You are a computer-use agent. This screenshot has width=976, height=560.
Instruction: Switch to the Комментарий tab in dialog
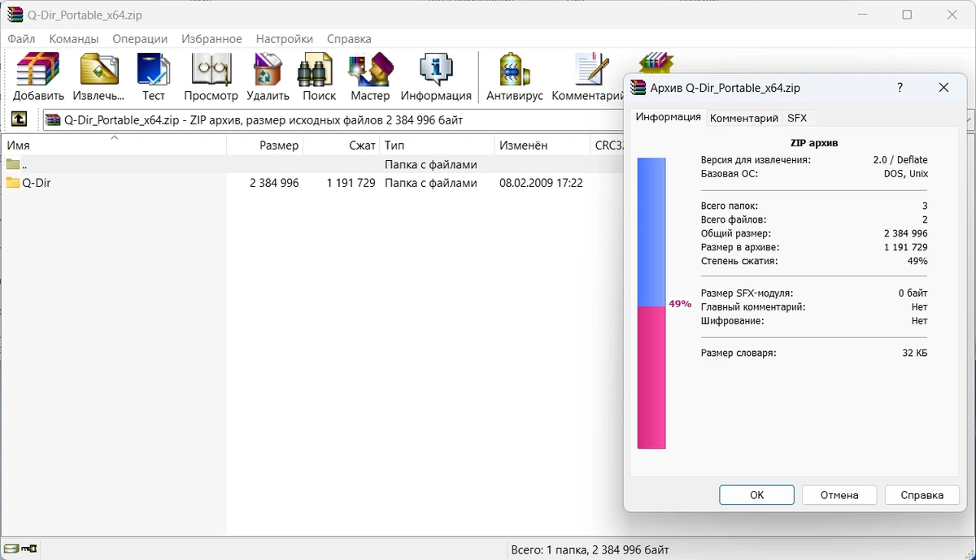coord(744,118)
